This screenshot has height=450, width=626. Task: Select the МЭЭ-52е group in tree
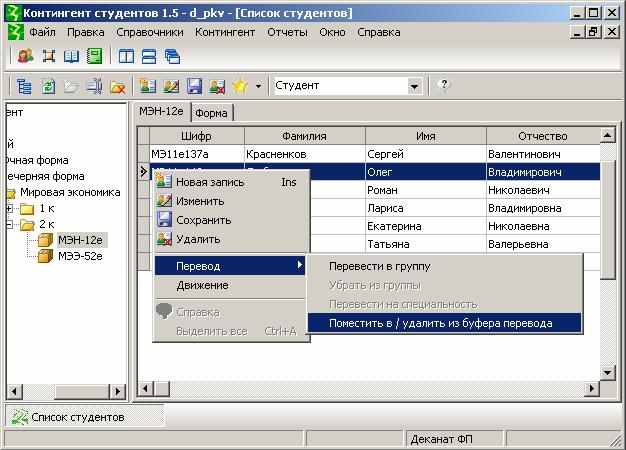[x=80, y=256]
